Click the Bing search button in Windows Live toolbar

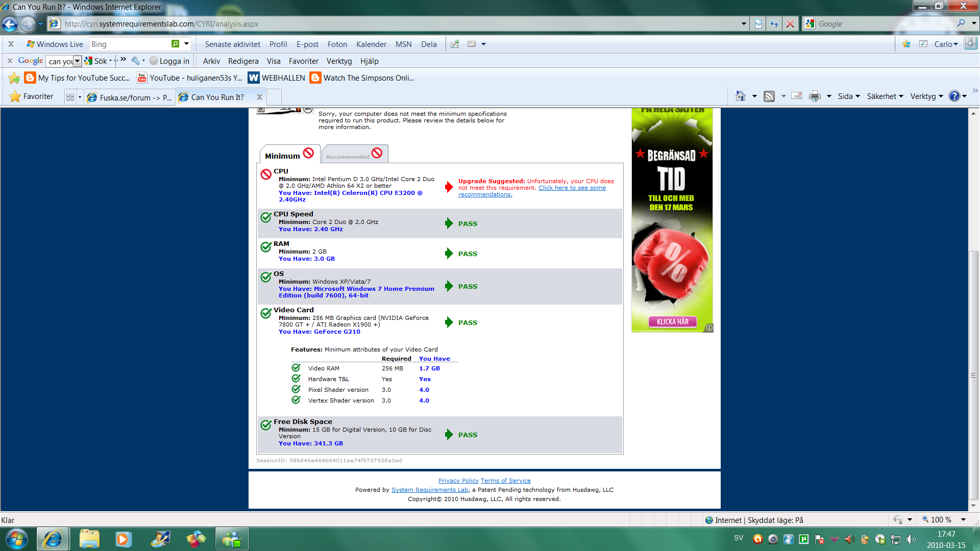coord(176,44)
